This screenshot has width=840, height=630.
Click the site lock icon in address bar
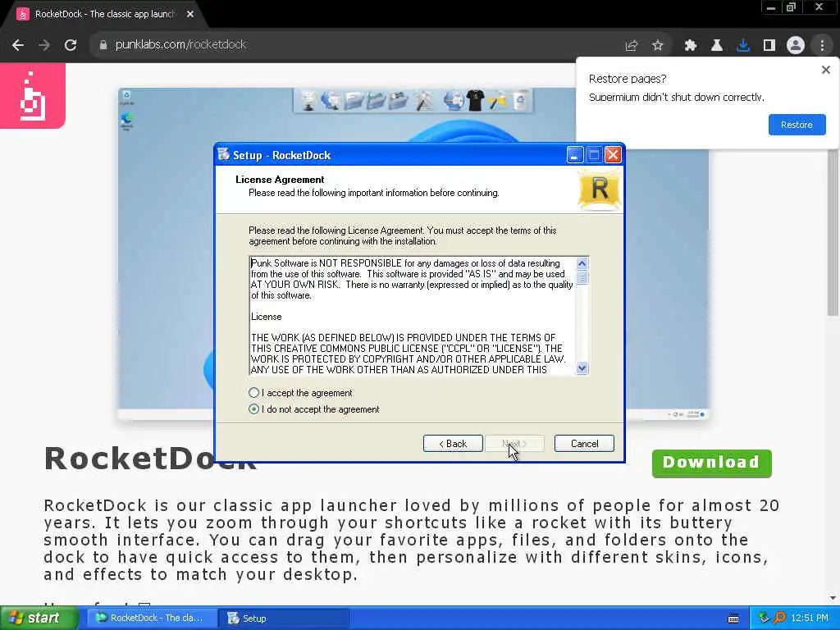(x=103, y=45)
